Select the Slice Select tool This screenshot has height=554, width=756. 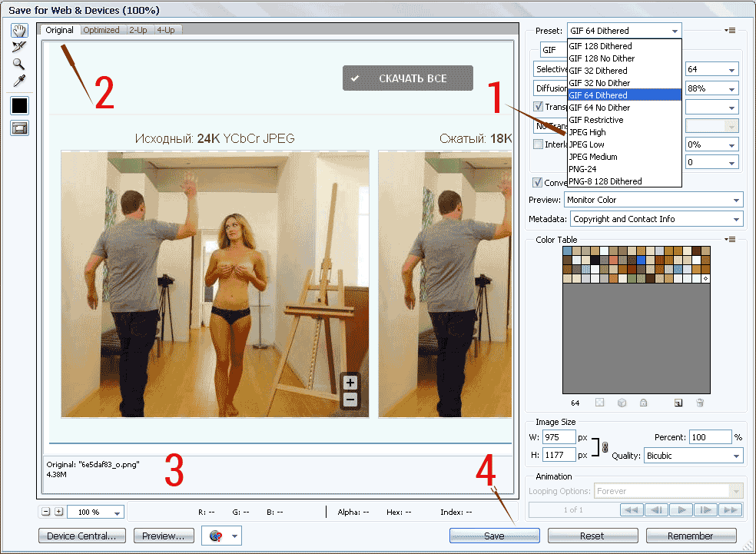tap(19, 47)
